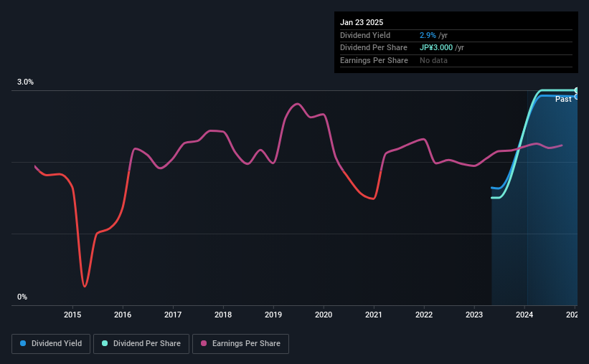Click the 'No data' Earnings Per Share value
The height and width of the screenshot is (364, 589).
click(433, 60)
